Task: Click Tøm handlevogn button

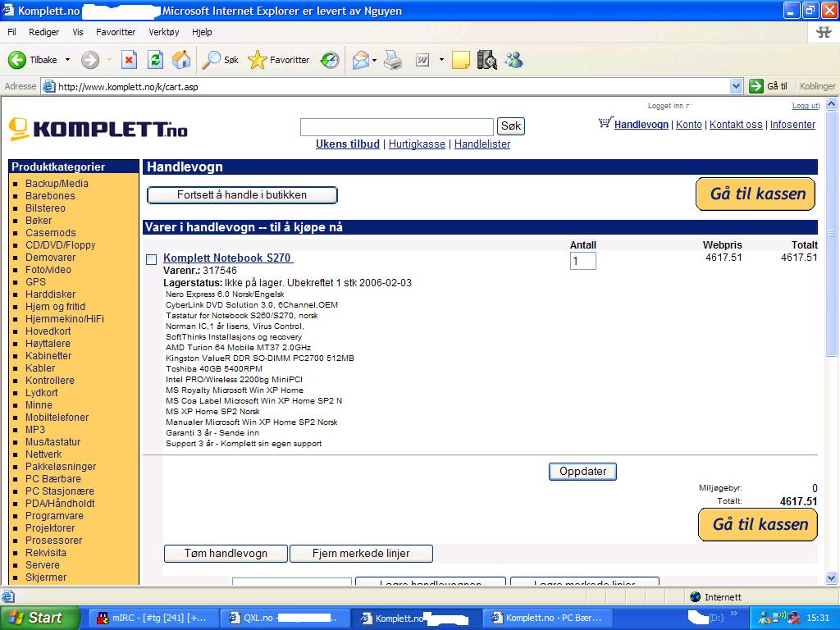Action: click(226, 554)
